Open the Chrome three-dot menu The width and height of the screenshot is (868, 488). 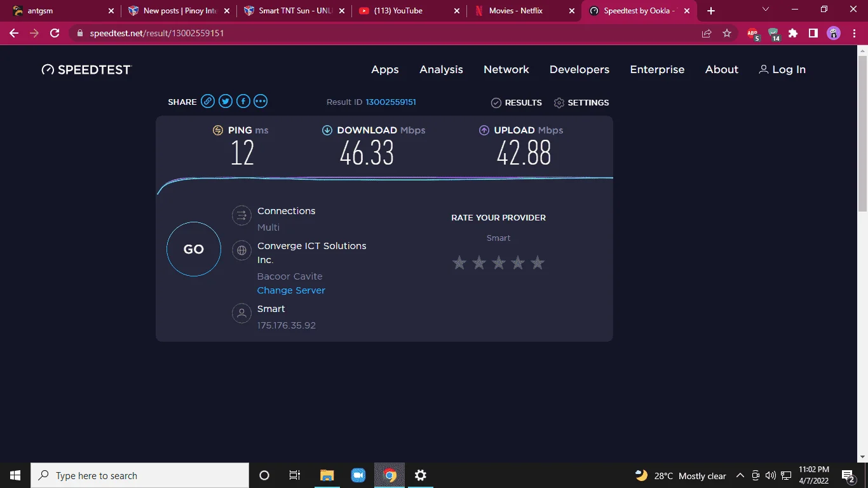[x=853, y=33]
